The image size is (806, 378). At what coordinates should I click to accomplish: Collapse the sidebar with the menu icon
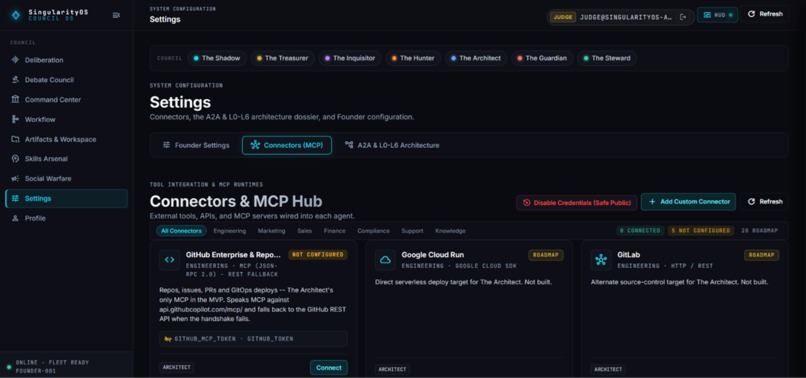pos(116,15)
